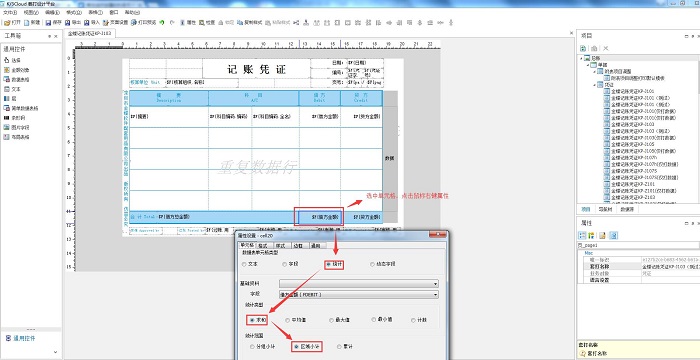700x360 pixels.
Task: Select 数据表格 (Data Table) control in the toolbox
Action: point(17,80)
